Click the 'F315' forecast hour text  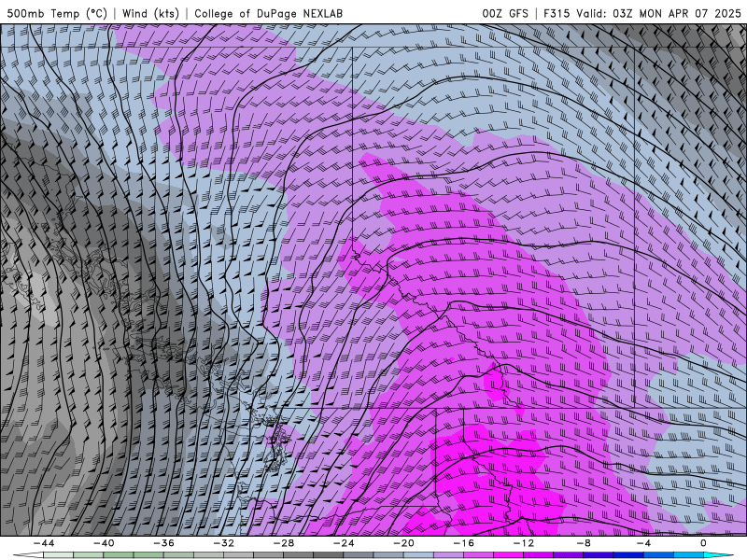(556, 13)
